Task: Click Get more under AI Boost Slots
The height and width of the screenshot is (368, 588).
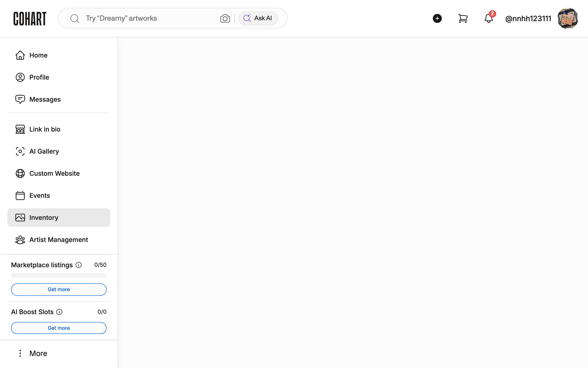Action: click(x=59, y=328)
